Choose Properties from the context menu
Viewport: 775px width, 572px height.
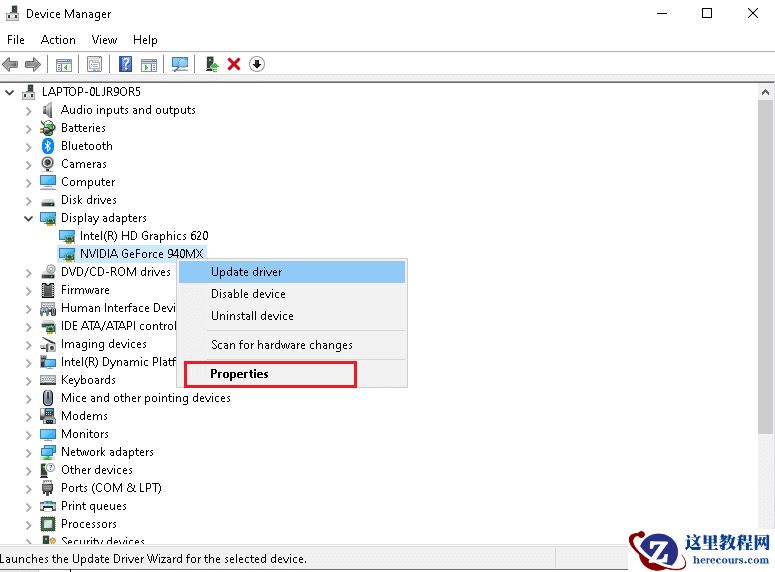292,374
